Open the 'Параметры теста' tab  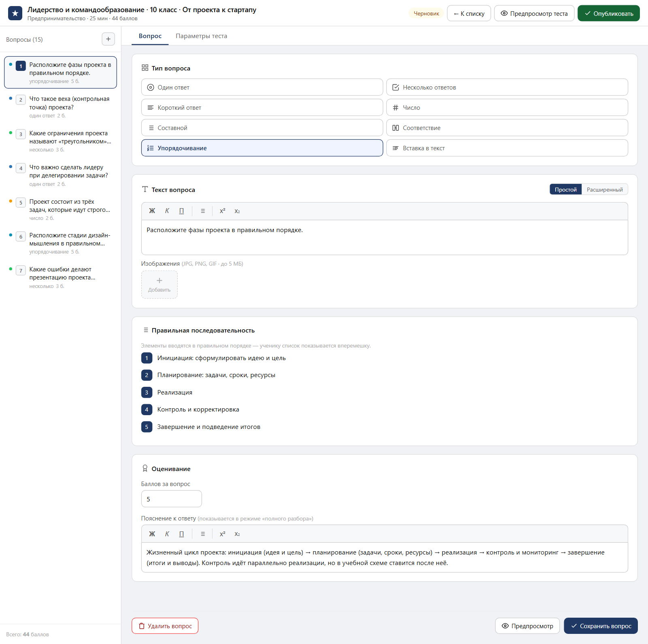coord(201,36)
